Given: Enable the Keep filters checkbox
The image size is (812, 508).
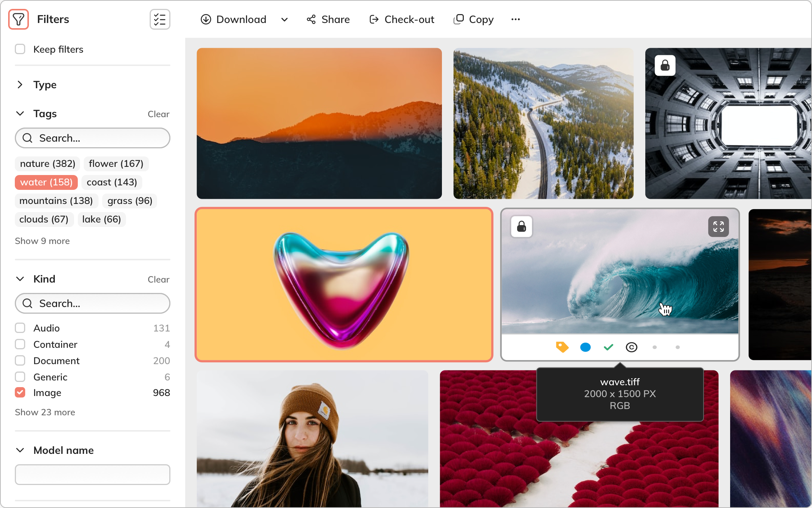Looking at the screenshot, I should 20,49.
